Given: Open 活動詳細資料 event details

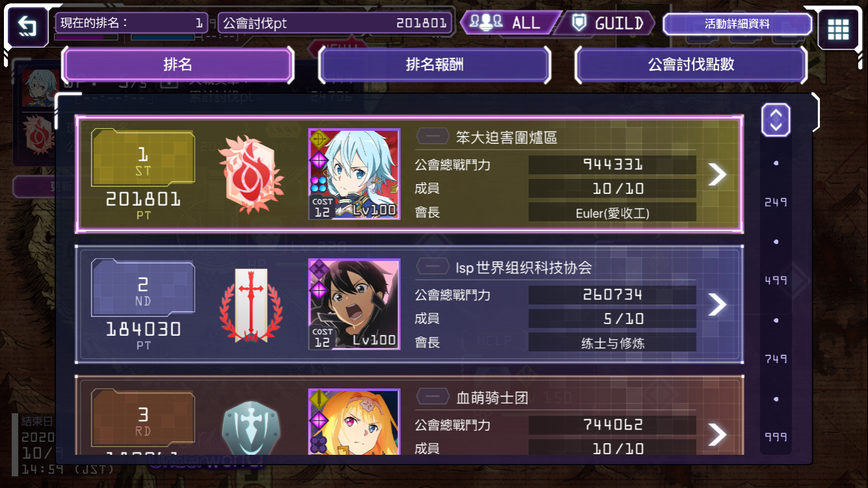Looking at the screenshot, I should 737,24.
